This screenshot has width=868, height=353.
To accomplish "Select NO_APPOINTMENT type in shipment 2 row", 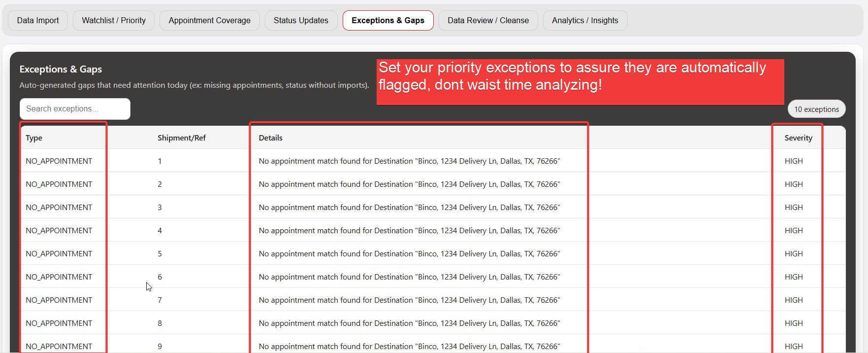I will point(59,184).
